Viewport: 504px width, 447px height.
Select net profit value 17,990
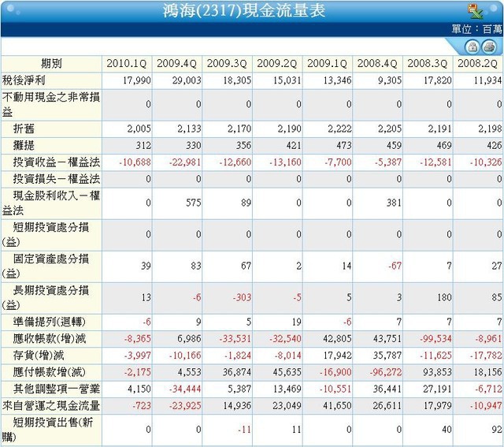(137, 80)
